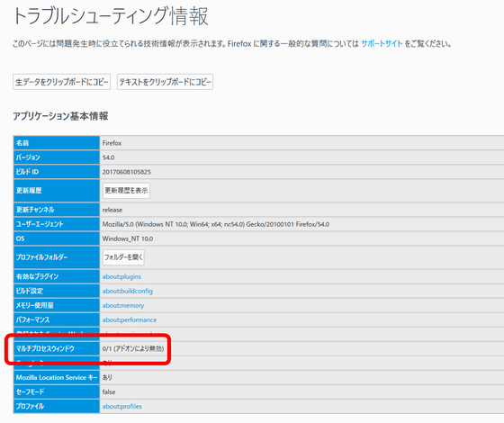504x423 pixels.
Task: Open the サポートサイト link
Action: tap(382, 43)
